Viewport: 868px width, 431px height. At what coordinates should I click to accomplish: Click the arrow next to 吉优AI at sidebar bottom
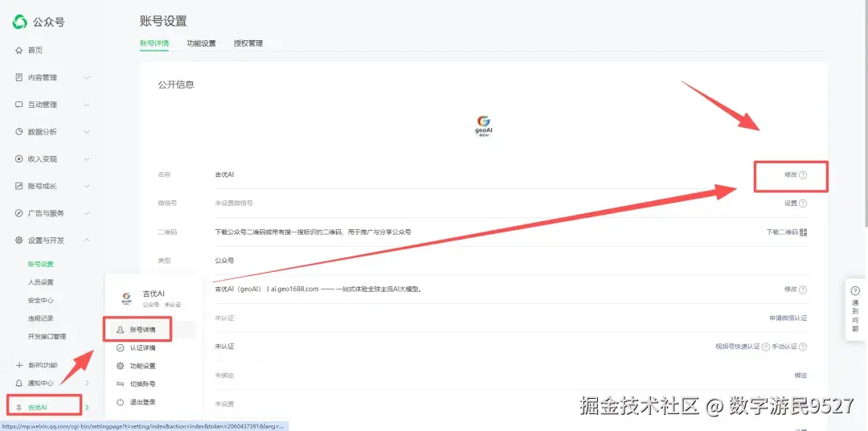[x=87, y=408]
